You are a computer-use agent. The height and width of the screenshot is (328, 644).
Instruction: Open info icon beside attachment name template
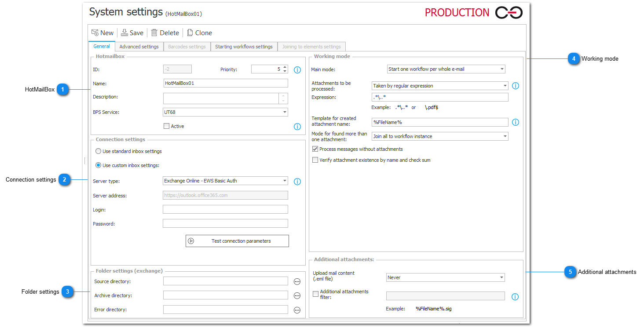[516, 122]
